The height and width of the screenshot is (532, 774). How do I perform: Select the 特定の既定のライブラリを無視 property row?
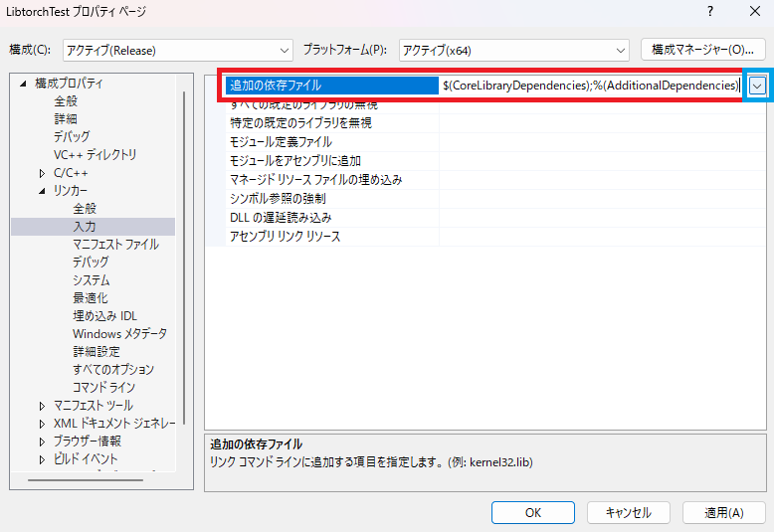click(x=300, y=123)
